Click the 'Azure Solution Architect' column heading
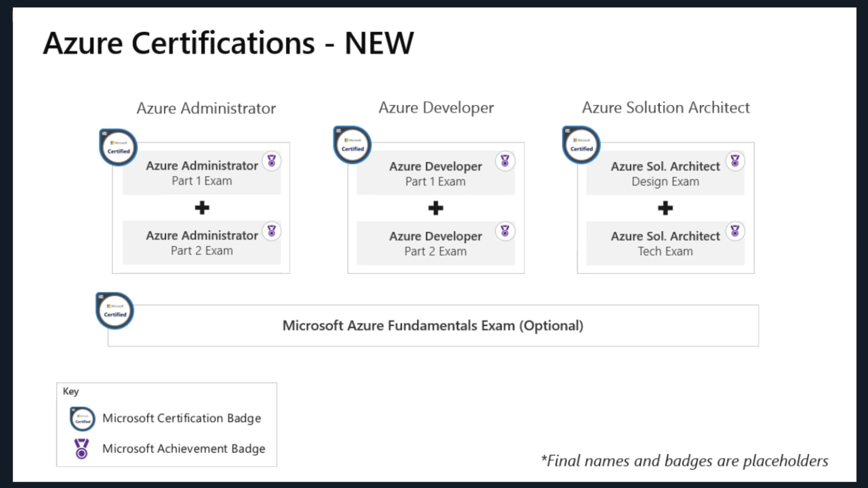 (666, 108)
